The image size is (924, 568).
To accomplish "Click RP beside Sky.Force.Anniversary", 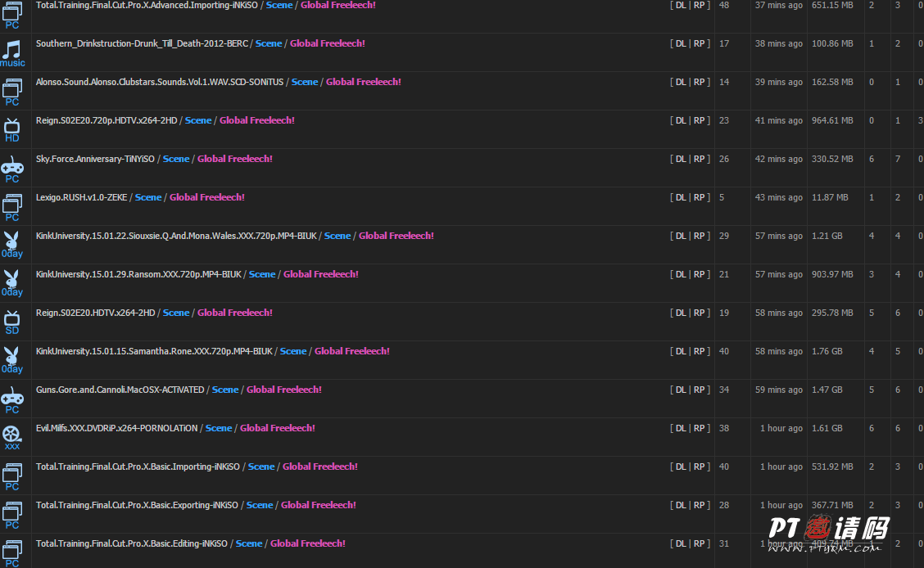I will click(699, 159).
